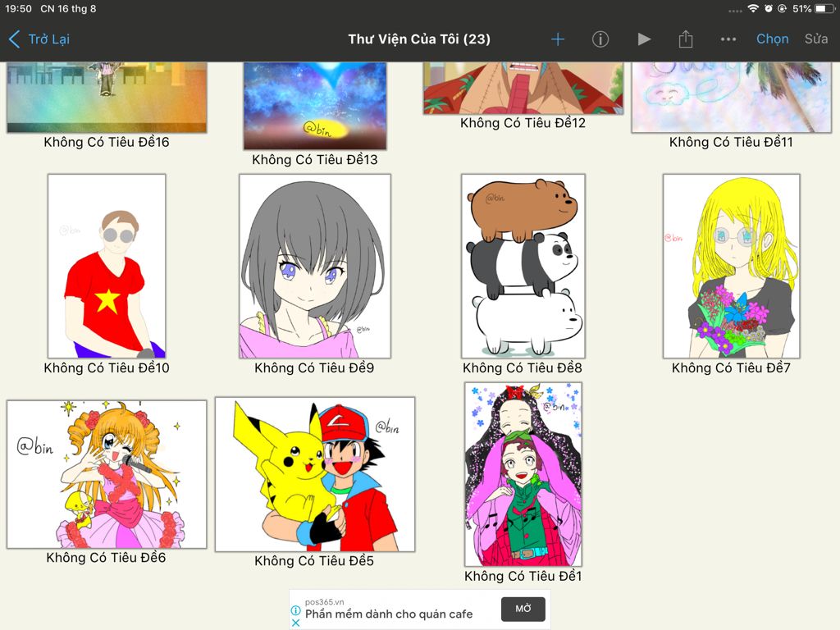Open Tanjiro and Nezuko drawing

[523, 474]
